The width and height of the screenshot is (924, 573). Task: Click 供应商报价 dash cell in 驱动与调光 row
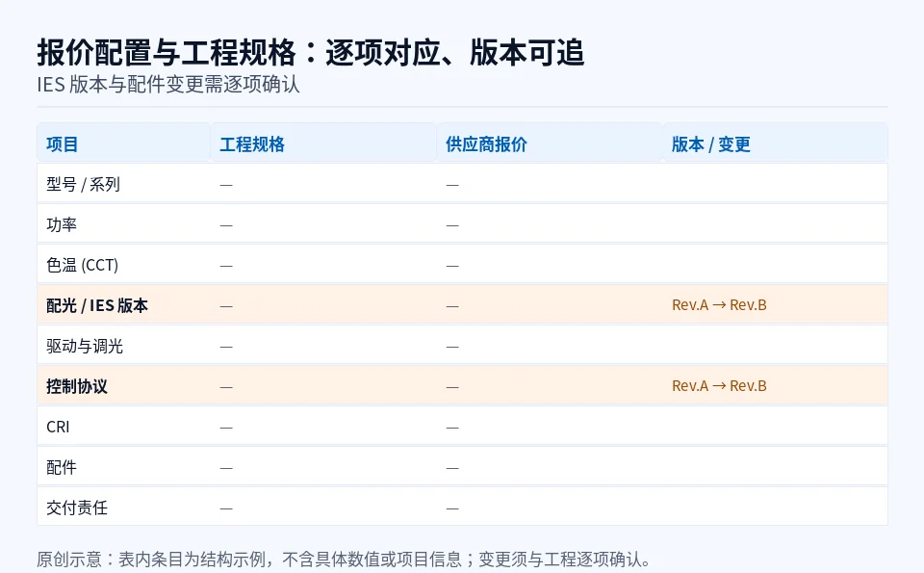[x=452, y=347]
